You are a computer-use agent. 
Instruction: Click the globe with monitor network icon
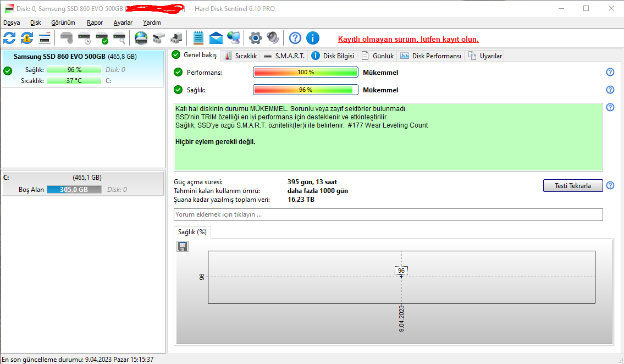(x=234, y=38)
